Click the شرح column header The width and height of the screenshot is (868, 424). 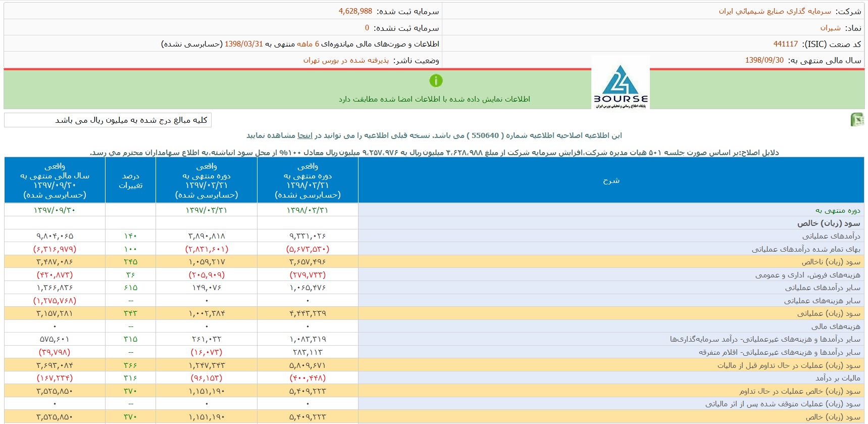610,180
